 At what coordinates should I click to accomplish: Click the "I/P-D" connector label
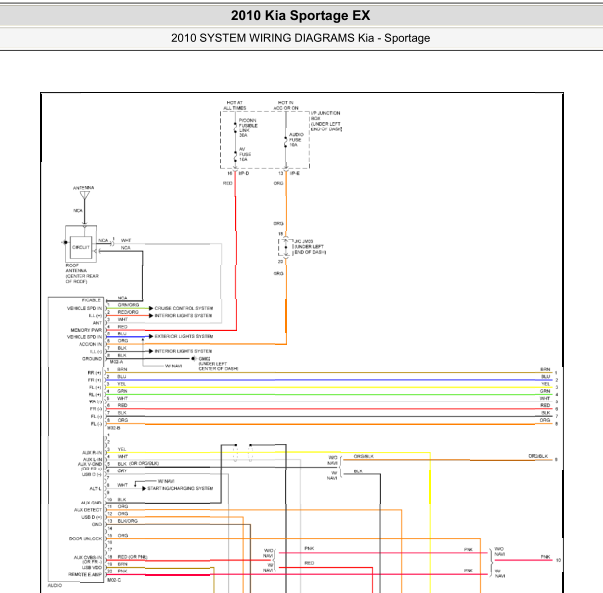point(244,173)
